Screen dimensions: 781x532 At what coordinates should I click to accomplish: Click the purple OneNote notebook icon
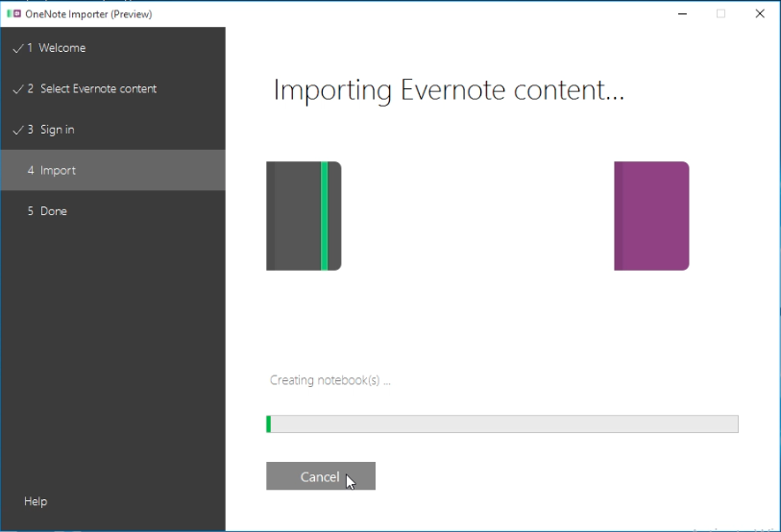(x=651, y=216)
